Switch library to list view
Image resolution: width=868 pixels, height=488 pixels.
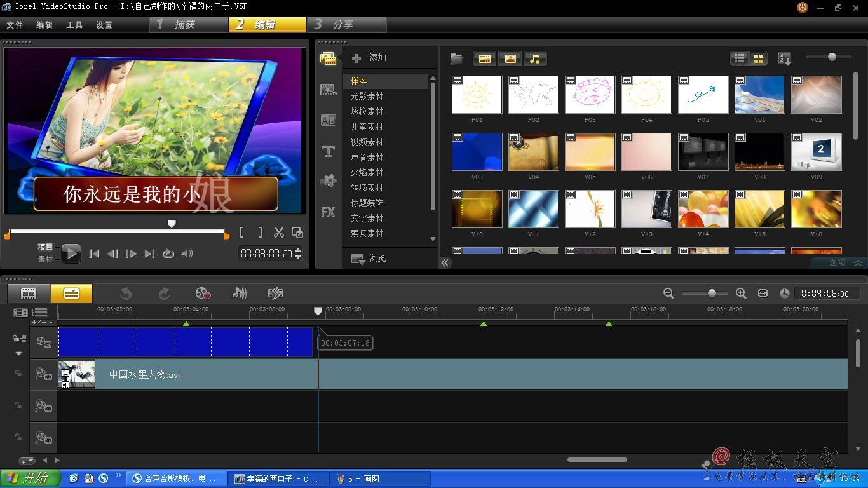[740, 58]
